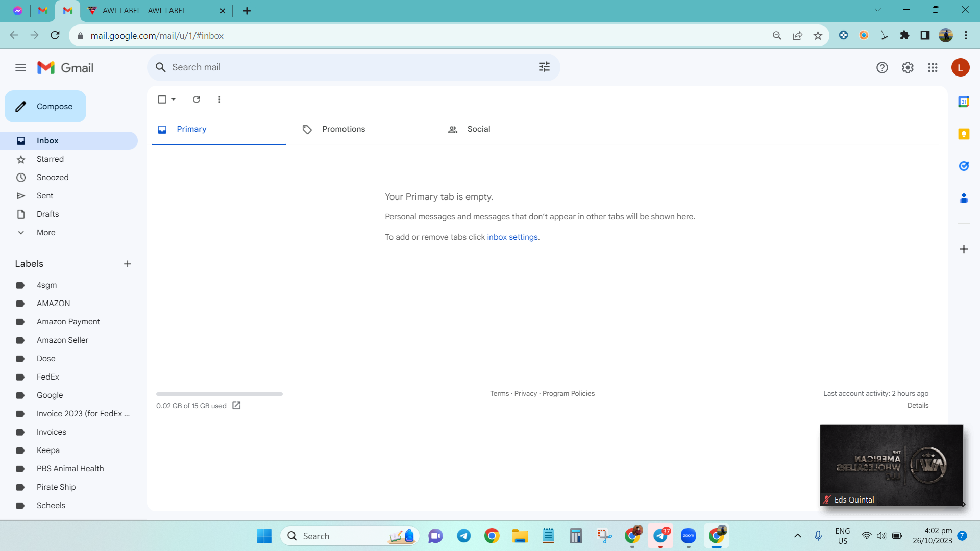The height and width of the screenshot is (551, 980).
Task: Share this page from address bar
Action: pyautogui.click(x=797, y=36)
